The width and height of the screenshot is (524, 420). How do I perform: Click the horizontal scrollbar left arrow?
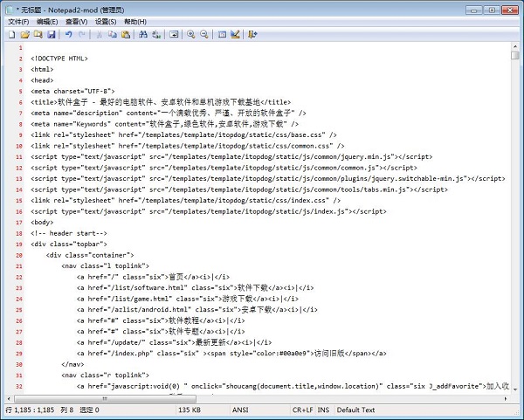click(x=9, y=399)
